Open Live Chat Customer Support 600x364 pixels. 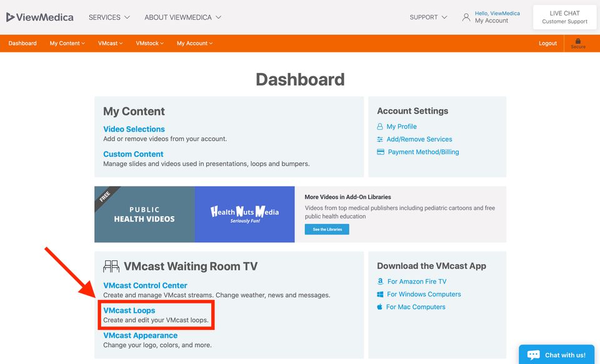pyautogui.click(x=564, y=17)
